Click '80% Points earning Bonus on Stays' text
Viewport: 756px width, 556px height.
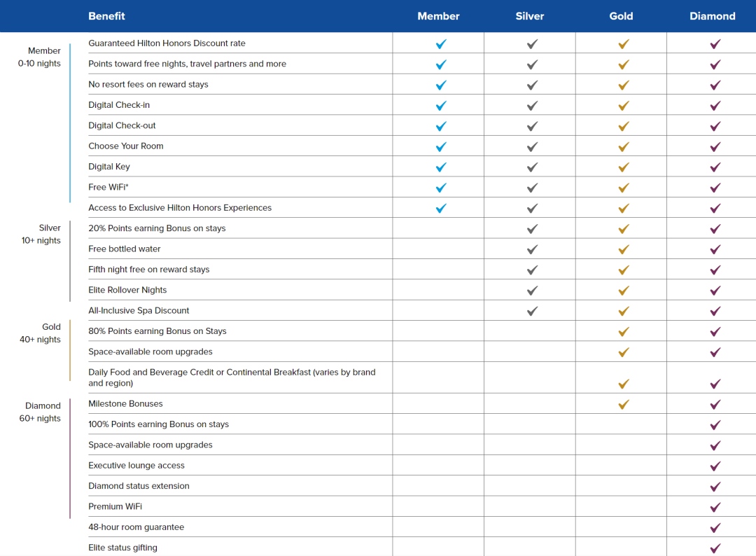(157, 331)
